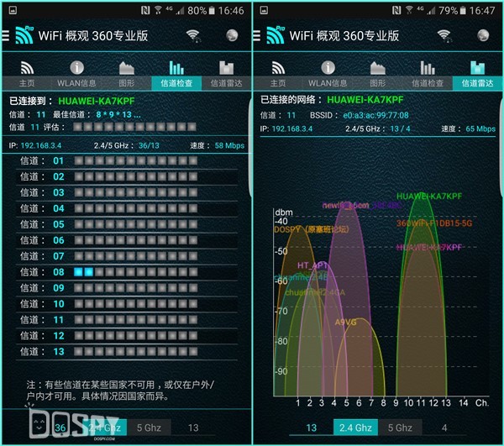Open WLAN信息 tab on right screen

click(328, 75)
